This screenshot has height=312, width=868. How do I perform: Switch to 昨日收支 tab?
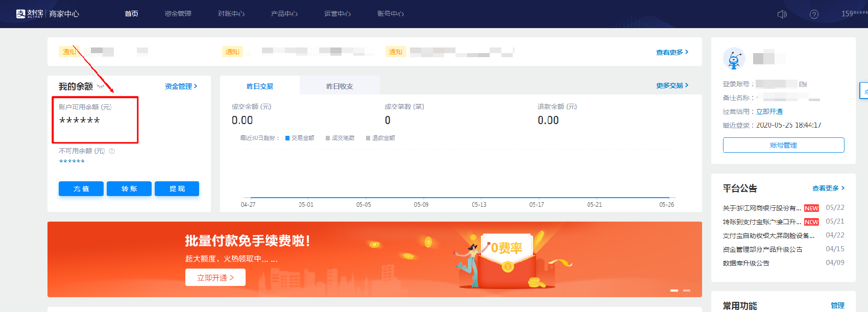pyautogui.click(x=340, y=86)
